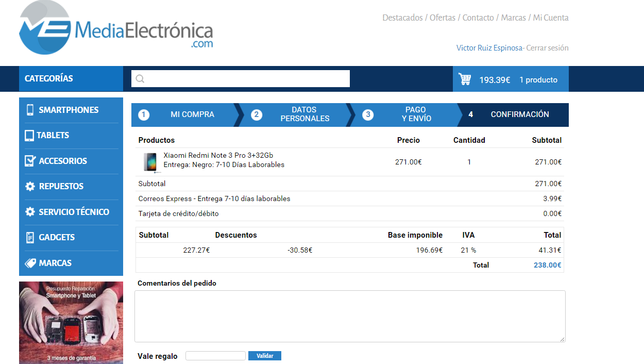Open the SMARTPHONES category
Viewport: 644px width, 364px height.
pos(69,110)
